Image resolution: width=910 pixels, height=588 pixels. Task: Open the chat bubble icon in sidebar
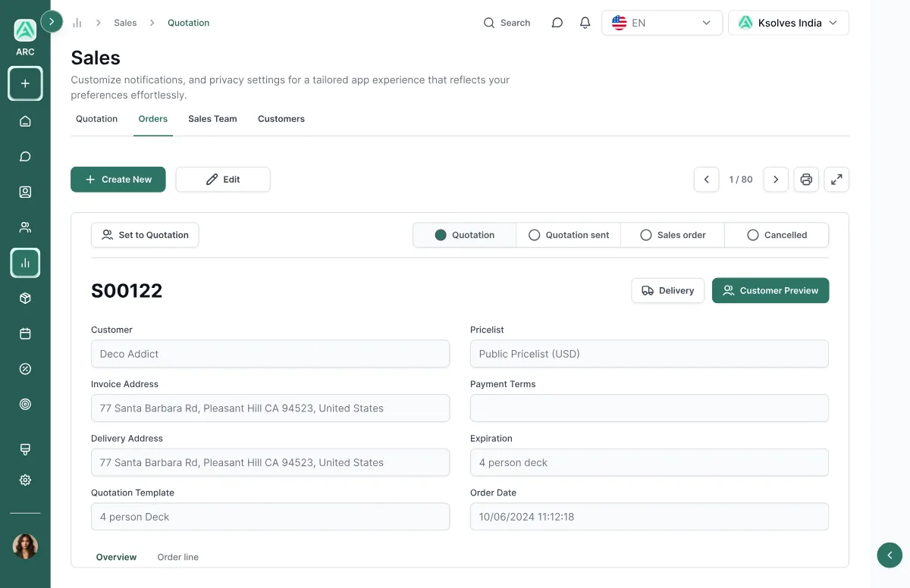click(25, 157)
